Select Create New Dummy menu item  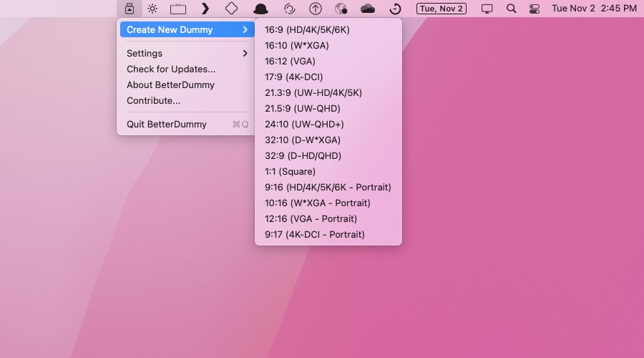[x=187, y=29]
